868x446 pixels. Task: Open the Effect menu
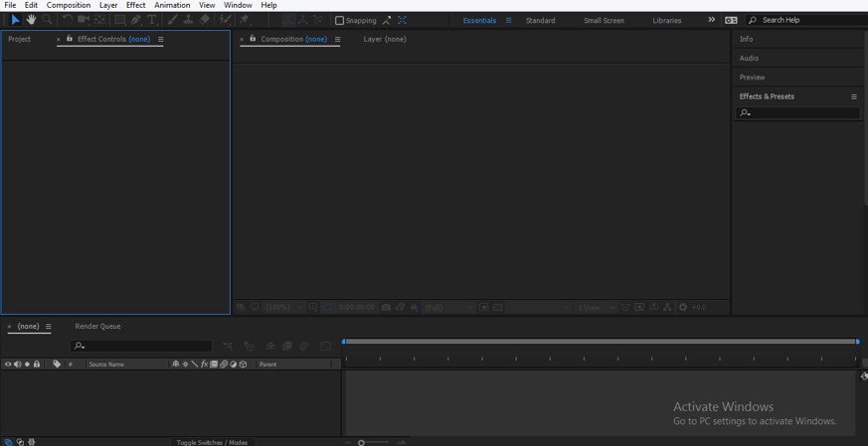(x=135, y=5)
